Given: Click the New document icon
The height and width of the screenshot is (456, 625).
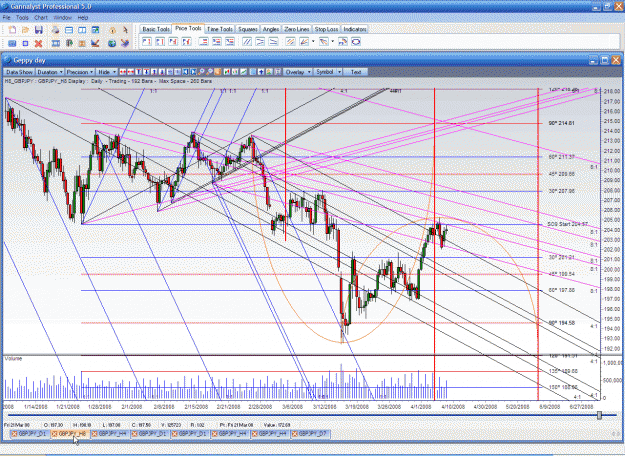Looking at the screenshot, I should [x=12, y=30].
